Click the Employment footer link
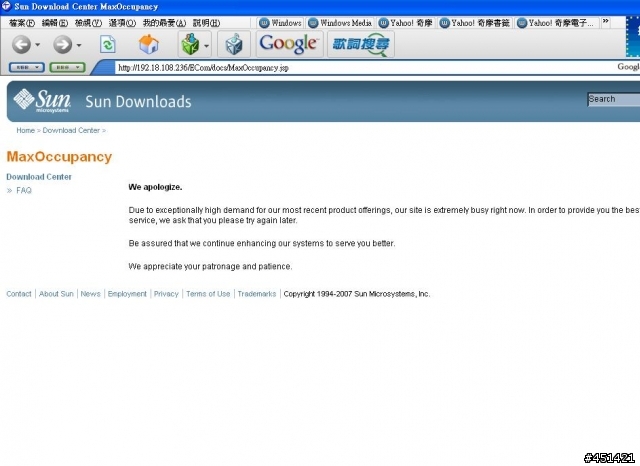The height and width of the screenshot is (466, 640). [x=127, y=294]
